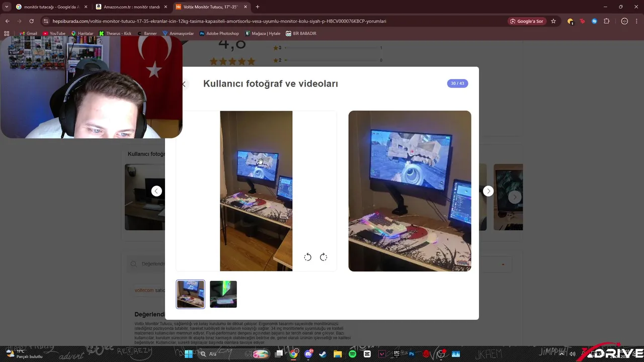The height and width of the screenshot is (362, 644).
Task: Close the first Google tab
Action: pos(86,7)
